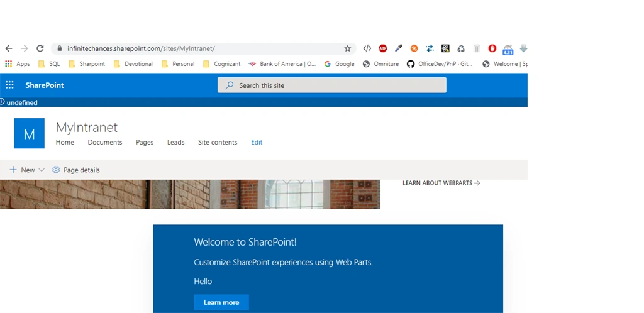Click the MyIntranet site logo tile M

pyautogui.click(x=29, y=133)
